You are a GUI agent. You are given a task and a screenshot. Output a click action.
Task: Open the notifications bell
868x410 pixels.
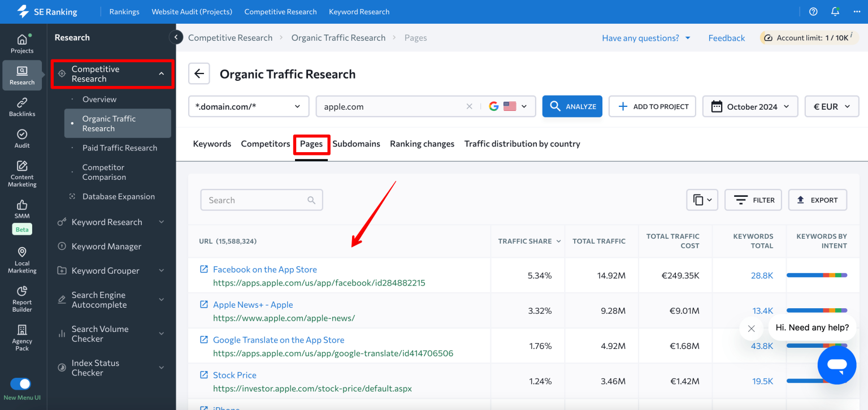tap(835, 11)
